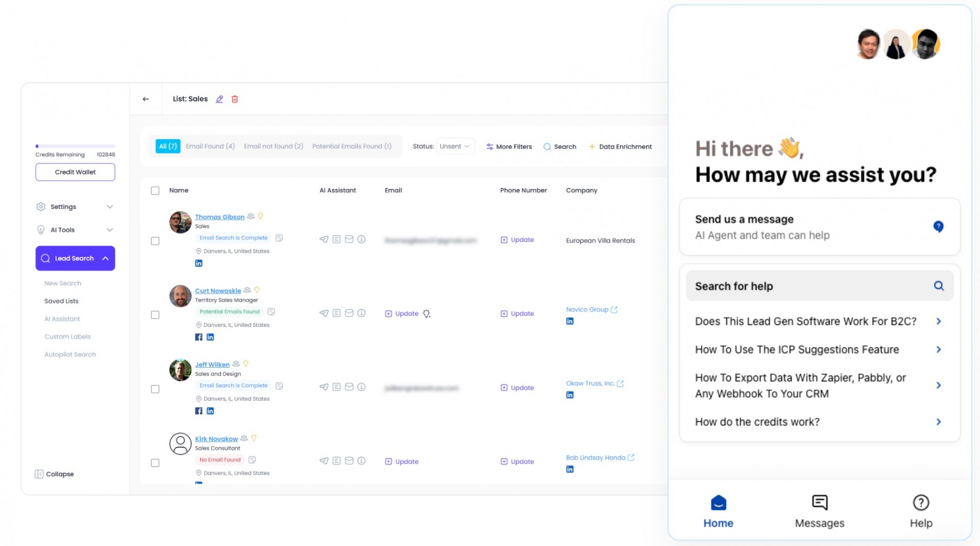This screenshot has width=980, height=546.
Task: Go back using the left arrow icon
Action: pos(146,99)
